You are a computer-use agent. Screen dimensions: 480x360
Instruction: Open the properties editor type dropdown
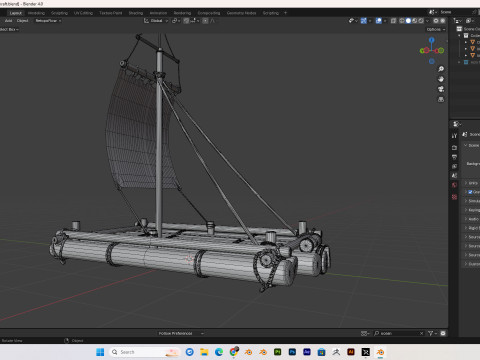tap(457, 124)
